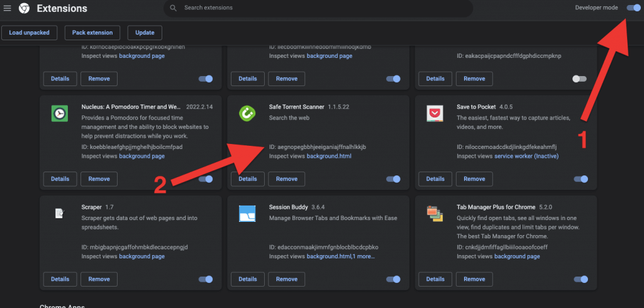Toggle off Save to Pocket extension
Screen dimensions: 644x308
click(580, 179)
